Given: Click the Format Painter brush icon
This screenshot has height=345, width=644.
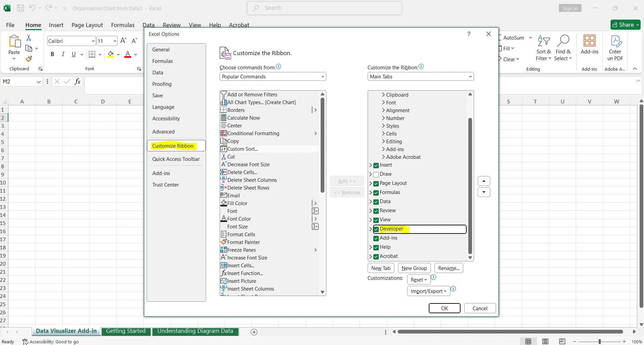Looking at the screenshot, I should (29, 59).
